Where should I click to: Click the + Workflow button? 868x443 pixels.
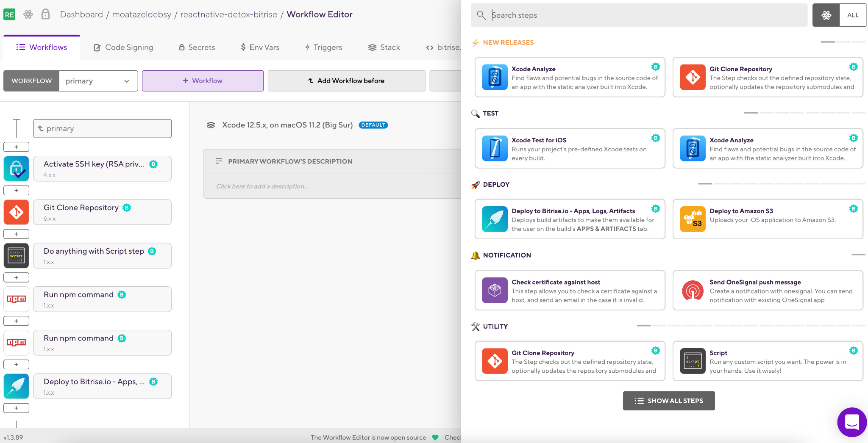[203, 81]
